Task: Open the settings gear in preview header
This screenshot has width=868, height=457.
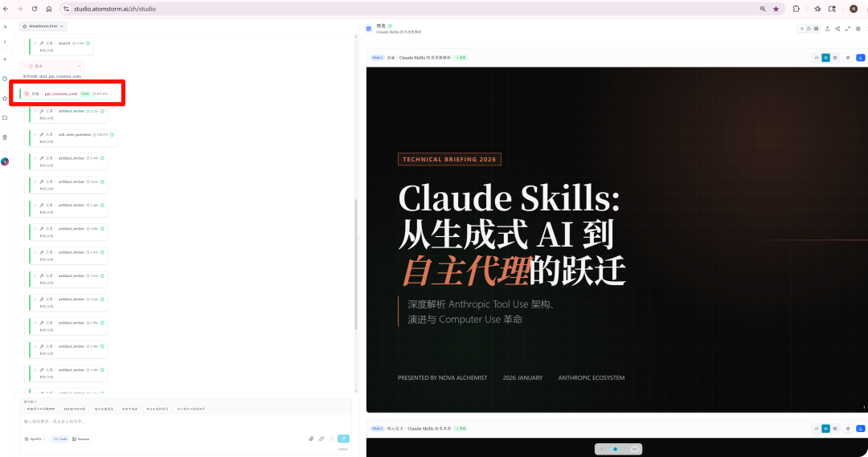Action: (858, 29)
